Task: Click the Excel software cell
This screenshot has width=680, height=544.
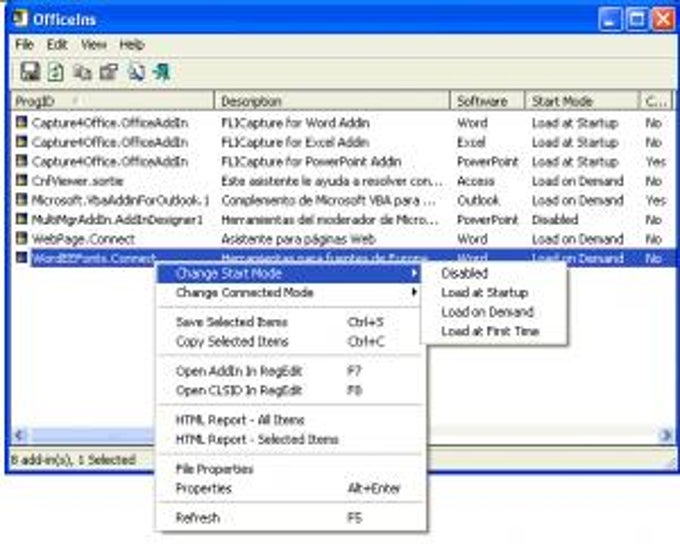Action: tap(471, 142)
